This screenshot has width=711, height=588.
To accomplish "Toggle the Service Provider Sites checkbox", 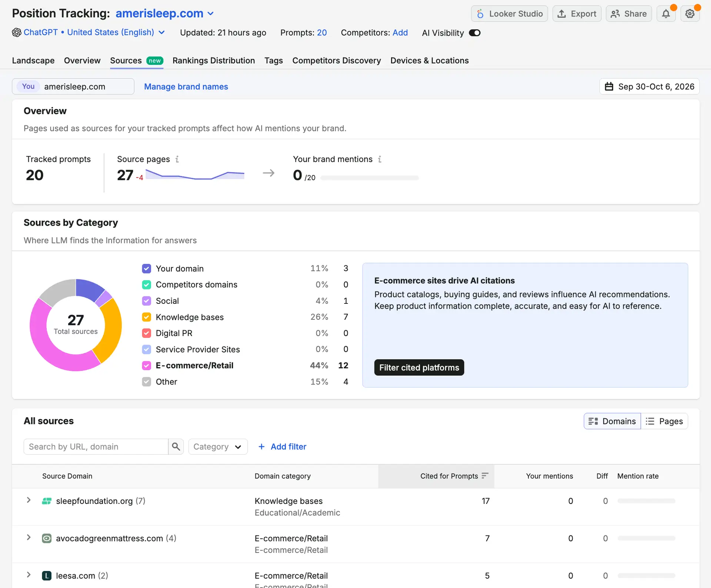I will [146, 349].
